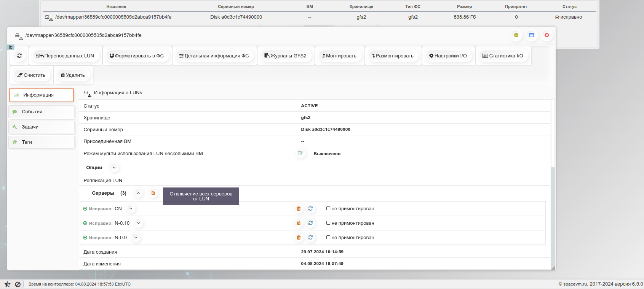644x289 pixels.
Task: Select the /dev/mapper LUN name in background table
Action: coord(113,17)
